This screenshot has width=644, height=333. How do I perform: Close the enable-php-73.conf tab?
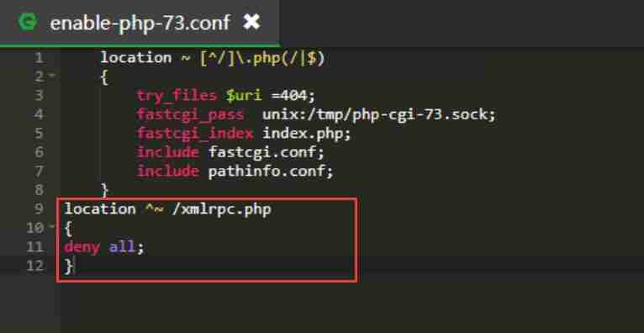pos(251,22)
